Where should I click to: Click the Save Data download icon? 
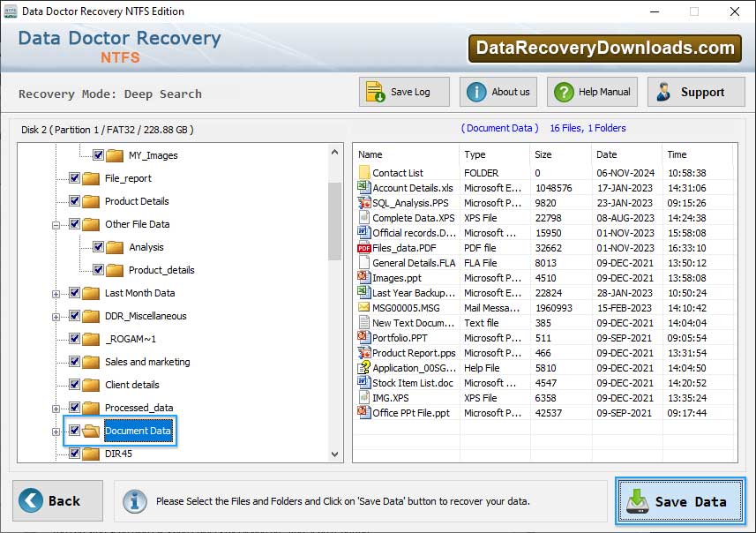[x=638, y=501]
